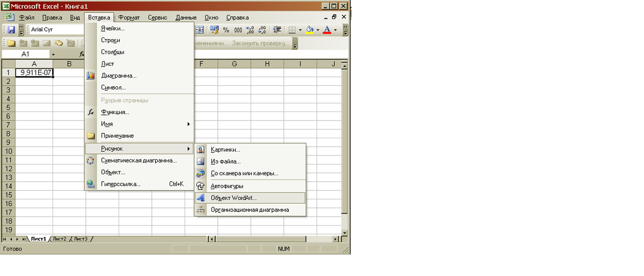Choose Организационная диаграмма
The image size is (644, 276).
coord(250,210)
